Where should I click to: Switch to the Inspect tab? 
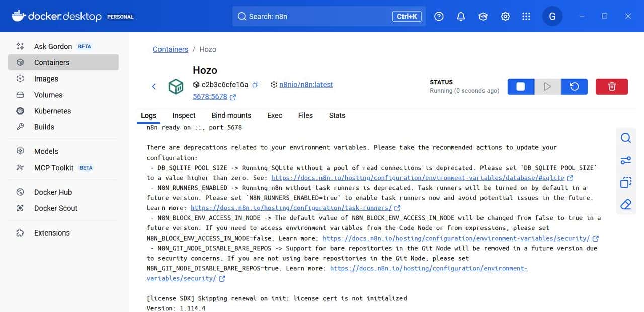tap(184, 115)
